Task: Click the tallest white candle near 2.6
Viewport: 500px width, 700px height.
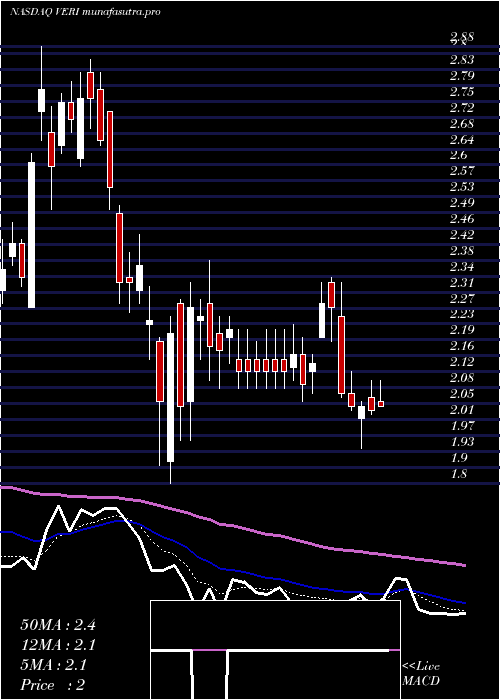Action: (31, 235)
